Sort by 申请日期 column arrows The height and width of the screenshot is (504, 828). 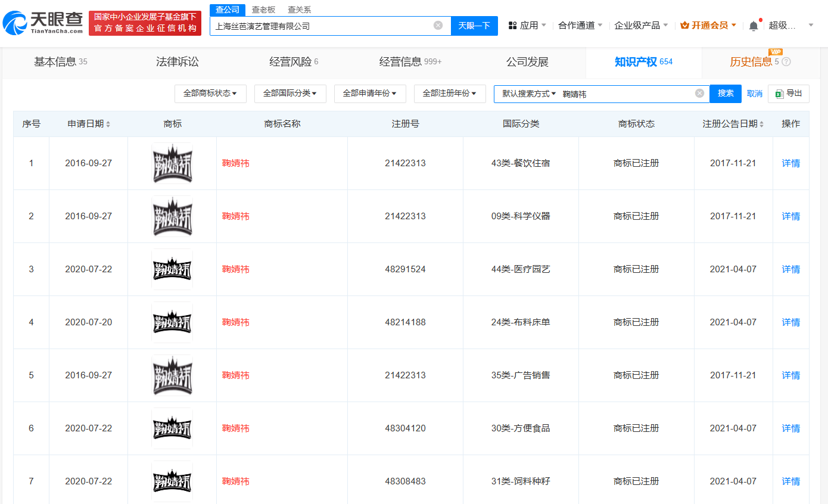(x=108, y=124)
